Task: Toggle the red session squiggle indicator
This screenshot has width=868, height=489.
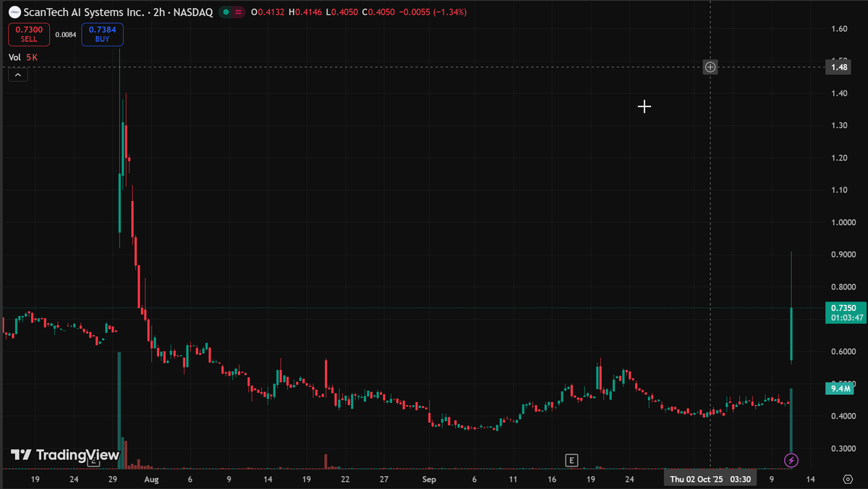Action: 239,12
